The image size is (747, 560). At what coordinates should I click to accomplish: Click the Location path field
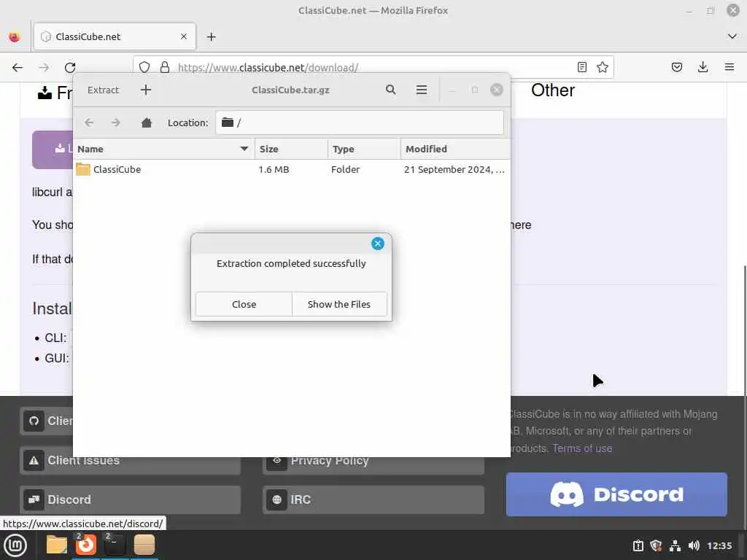pos(360,122)
